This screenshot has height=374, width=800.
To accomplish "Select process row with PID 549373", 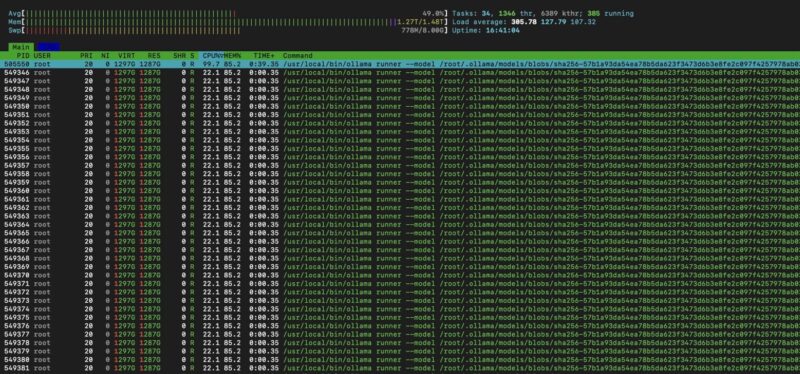I will pos(400,301).
